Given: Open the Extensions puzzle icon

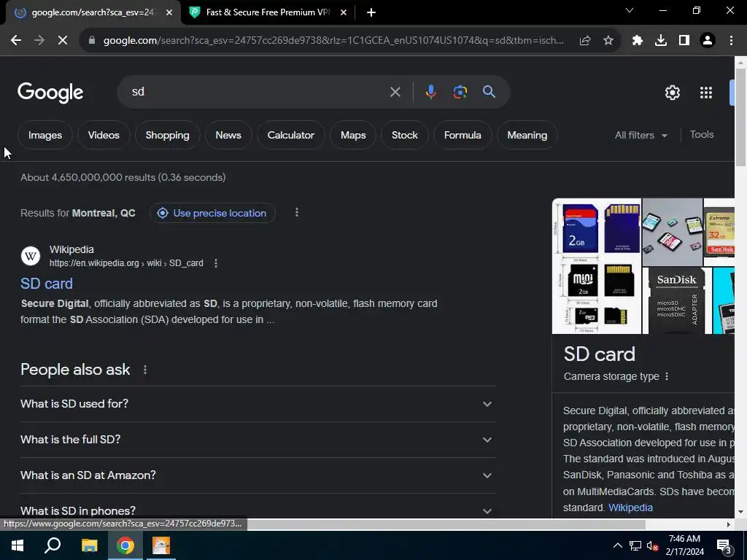Looking at the screenshot, I should pyautogui.click(x=638, y=41).
